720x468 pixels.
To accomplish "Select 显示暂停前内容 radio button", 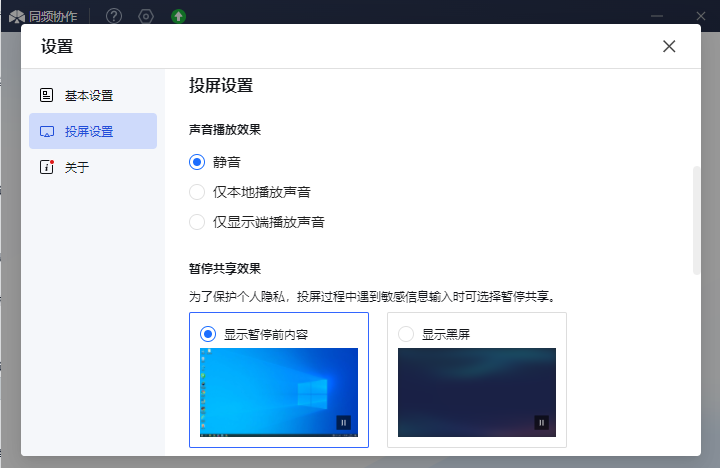I will (x=208, y=334).
